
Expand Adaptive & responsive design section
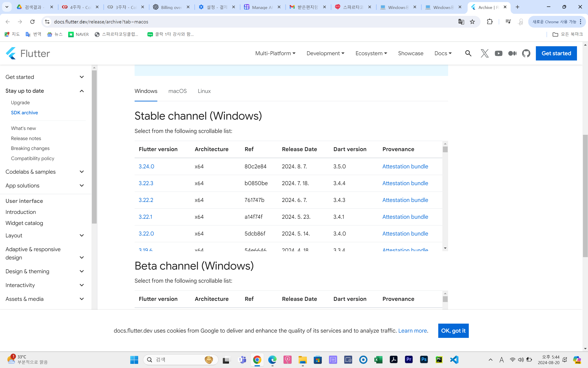pos(45,253)
